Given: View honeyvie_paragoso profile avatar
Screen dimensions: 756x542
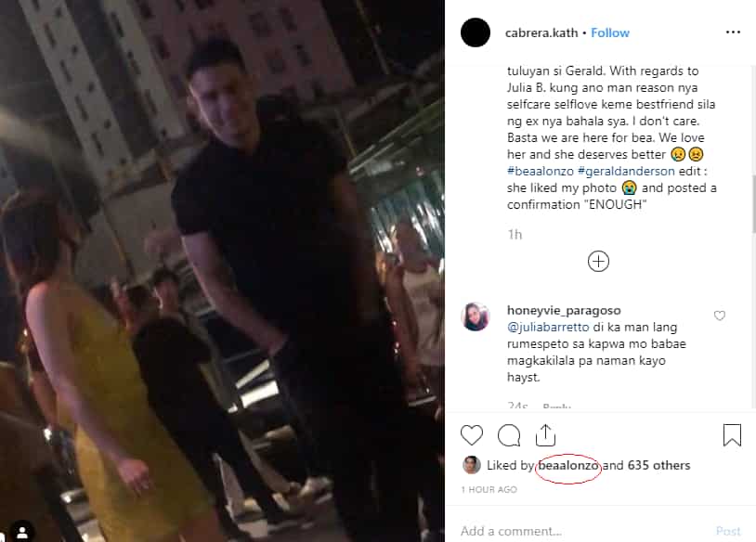Looking at the screenshot, I should pyautogui.click(x=476, y=317).
